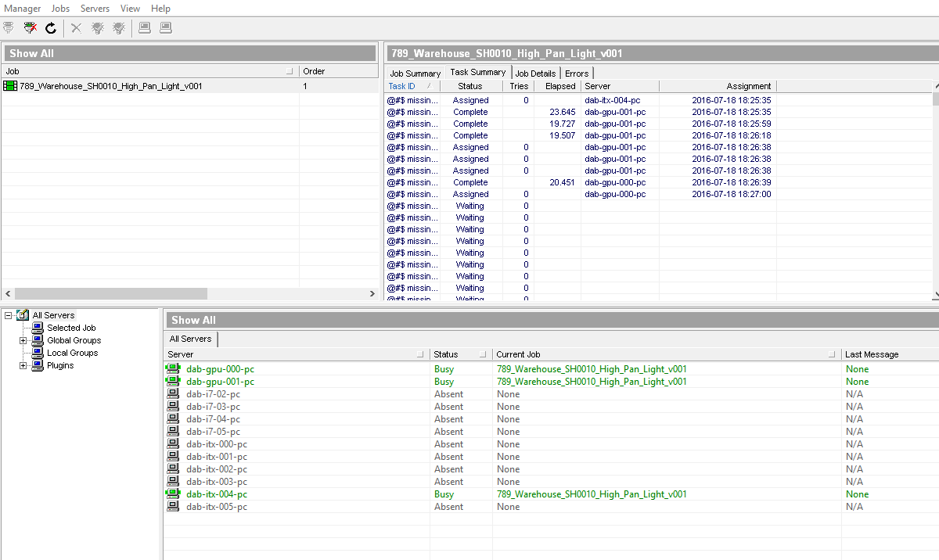Click the first server computer toolbar icon
The height and width of the screenshot is (560, 939).
[x=144, y=28]
